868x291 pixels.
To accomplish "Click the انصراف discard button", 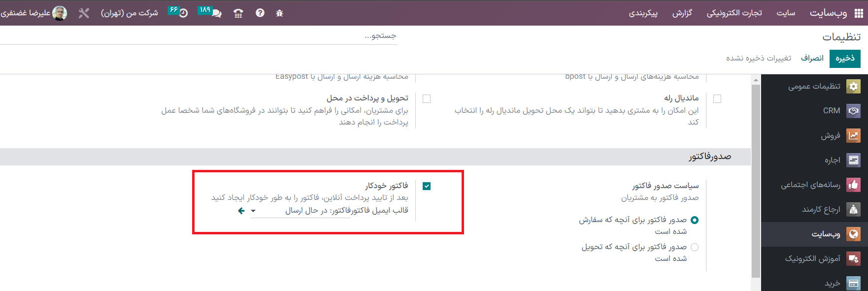I will tap(812, 59).
